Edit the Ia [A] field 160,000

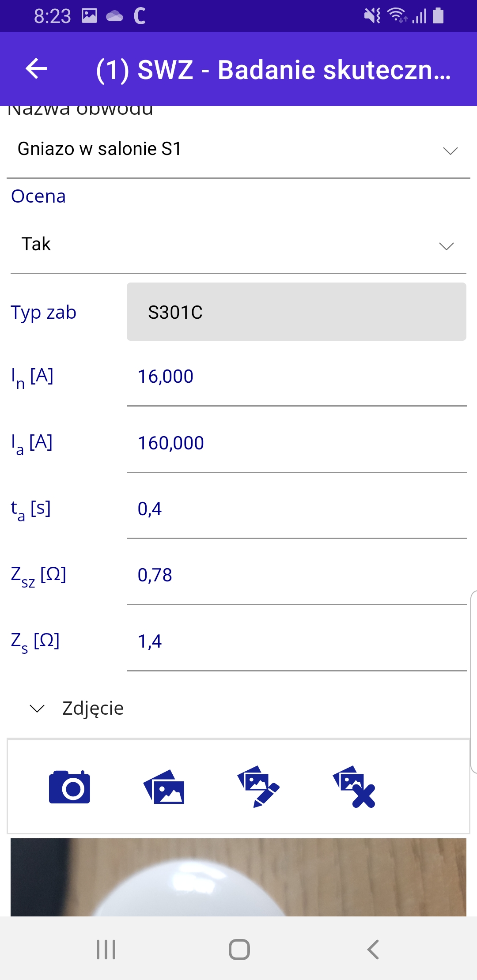(x=296, y=443)
